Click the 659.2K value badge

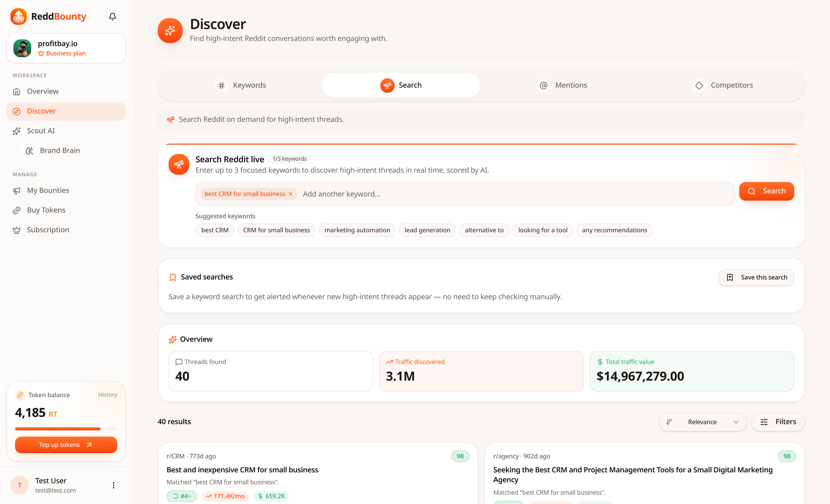pos(271,496)
